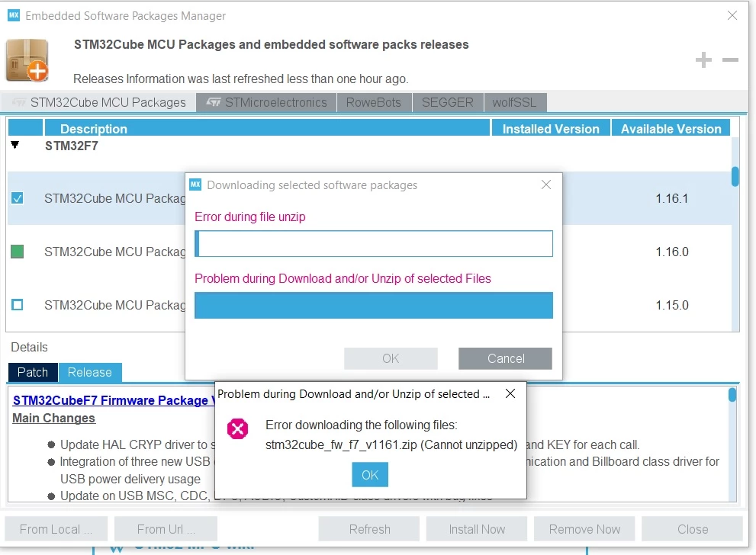Click available version 1.16.1

pyautogui.click(x=671, y=198)
